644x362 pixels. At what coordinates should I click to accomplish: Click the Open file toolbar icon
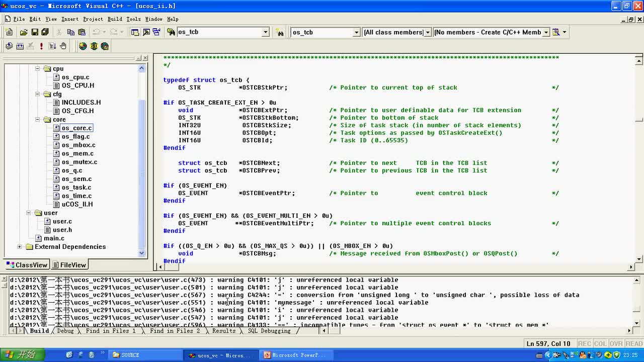pos(24,32)
